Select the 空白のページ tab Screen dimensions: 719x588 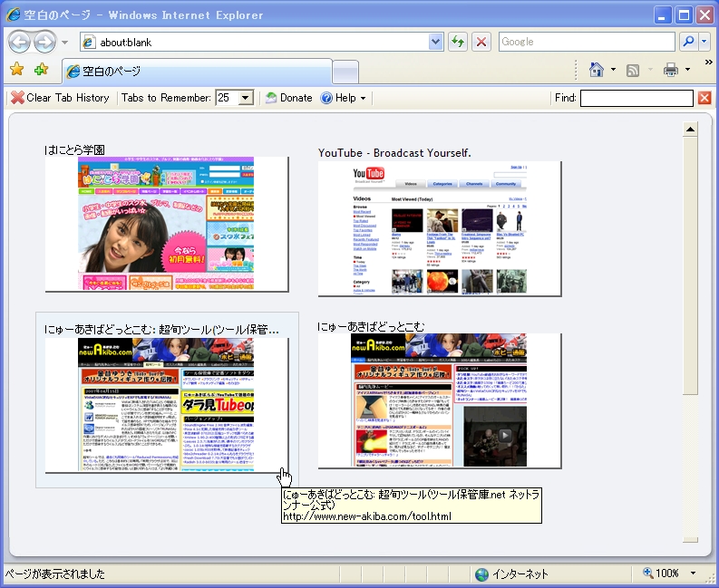click(x=197, y=71)
